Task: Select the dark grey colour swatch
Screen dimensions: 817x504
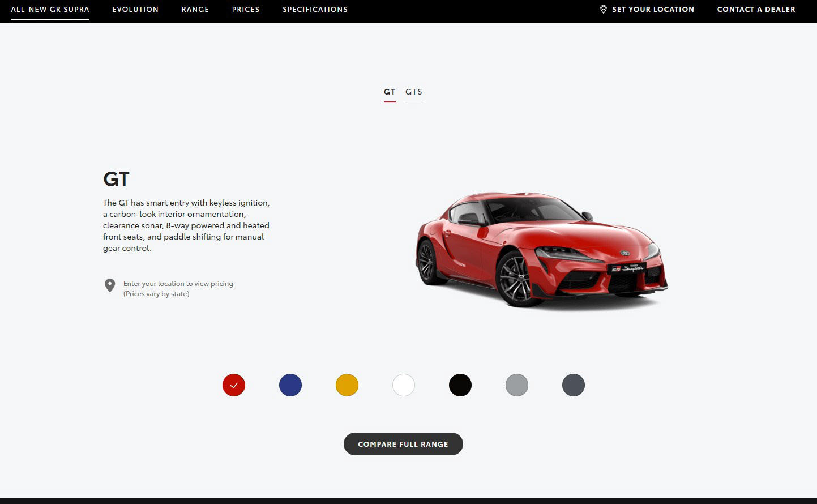Action: (x=574, y=385)
